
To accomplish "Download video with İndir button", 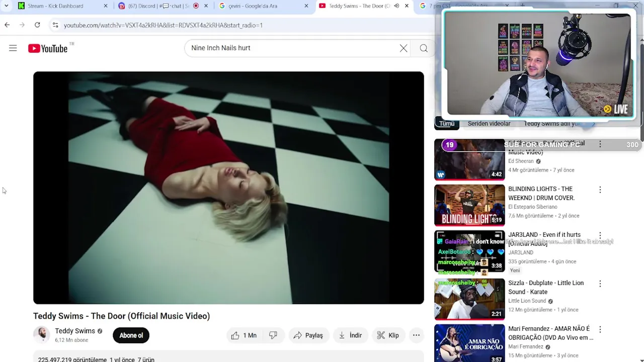I will click(350, 335).
